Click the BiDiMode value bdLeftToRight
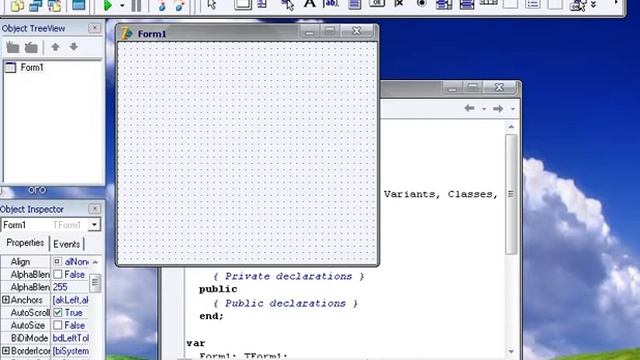Image resolution: width=640 pixels, height=360 pixels. tap(70, 338)
